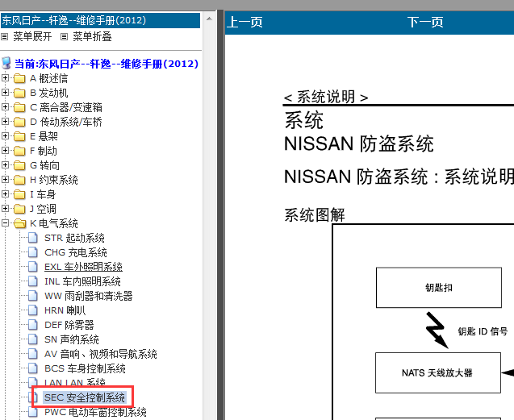Click the folder icon for D 传动系统/车桥

pyautogui.click(x=19, y=122)
